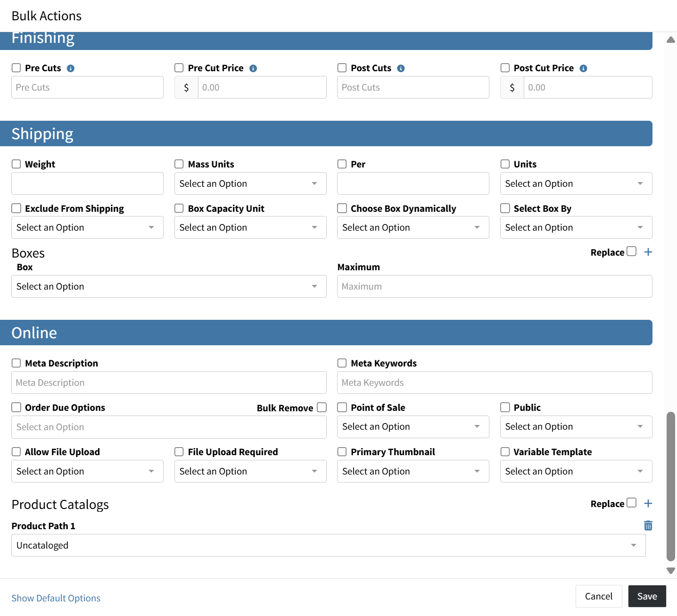Click the Post Cut Price info icon
Image resolution: width=677 pixels, height=616 pixels.
click(x=583, y=68)
